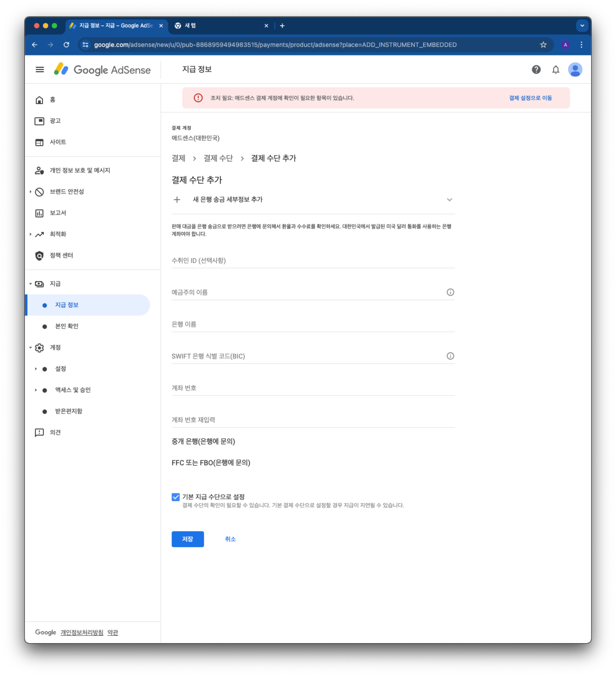Click the 결제 설정으로 이동 link
This screenshot has width=616, height=676.
tap(530, 98)
